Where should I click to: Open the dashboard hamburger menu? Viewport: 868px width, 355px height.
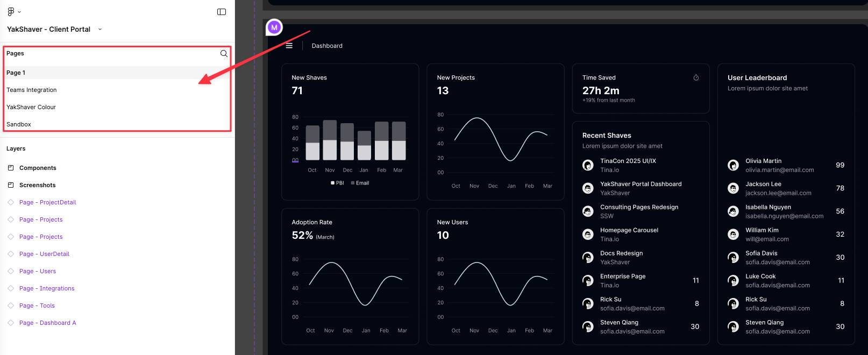(289, 46)
